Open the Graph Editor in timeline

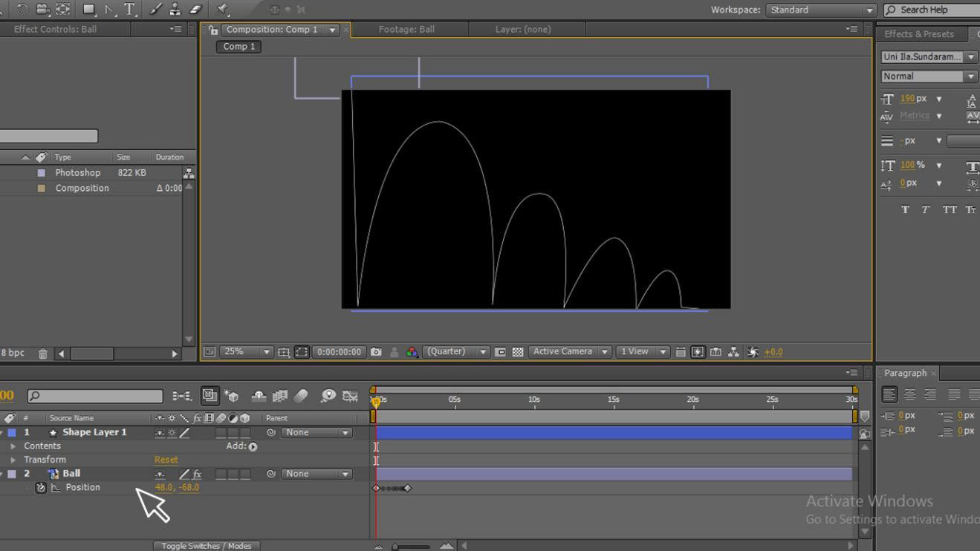(x=350, y=397)
